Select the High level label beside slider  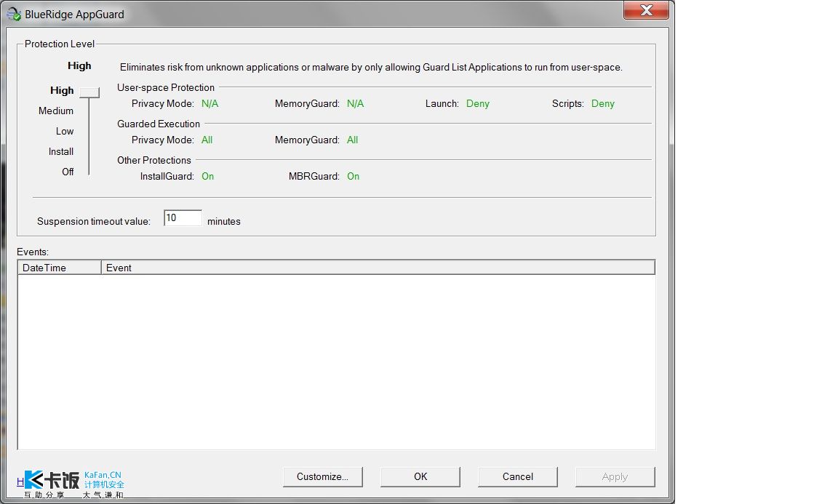(62, 90)
